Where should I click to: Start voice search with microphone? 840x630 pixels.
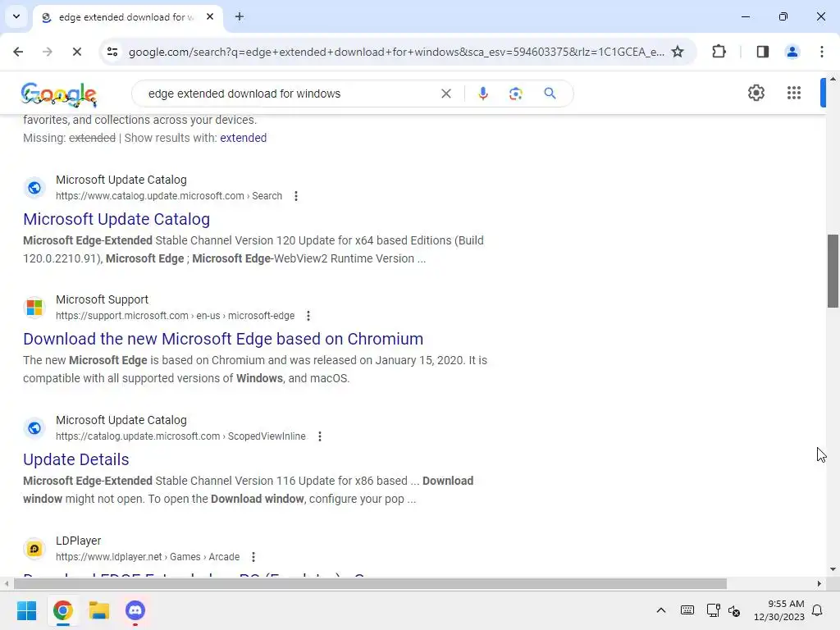[482, 94]
